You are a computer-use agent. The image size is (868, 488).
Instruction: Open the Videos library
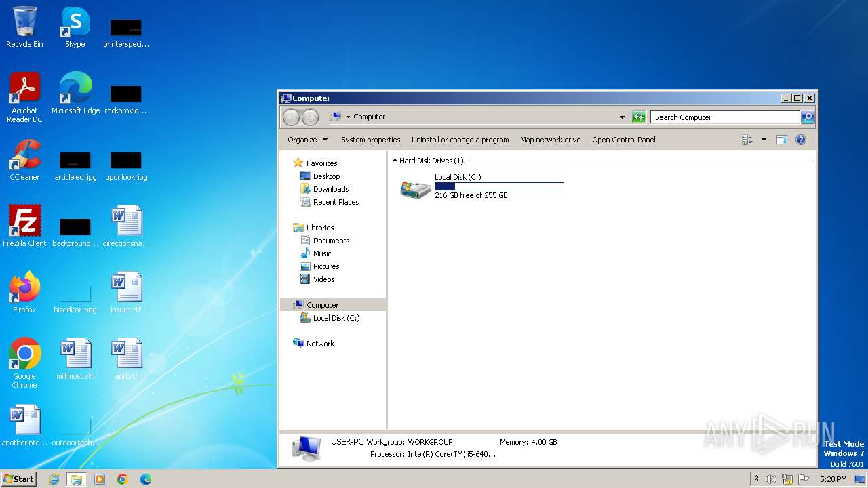point(317,279)
